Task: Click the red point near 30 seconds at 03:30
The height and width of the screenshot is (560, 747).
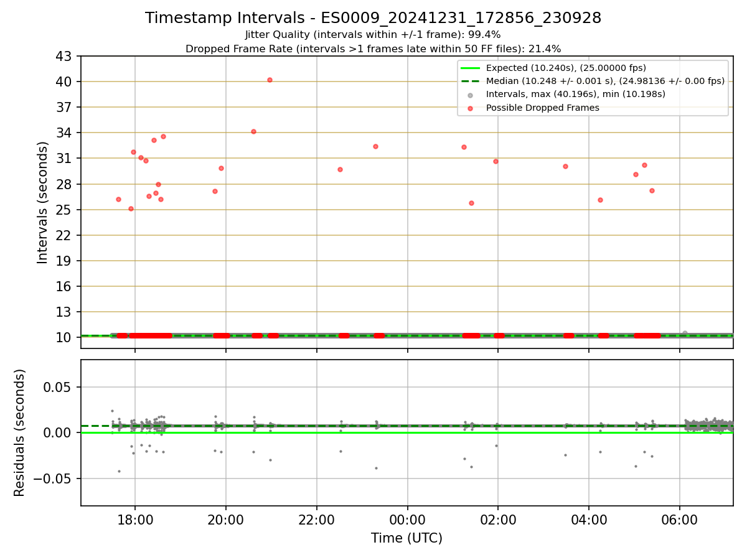Action: click(565, 166)
